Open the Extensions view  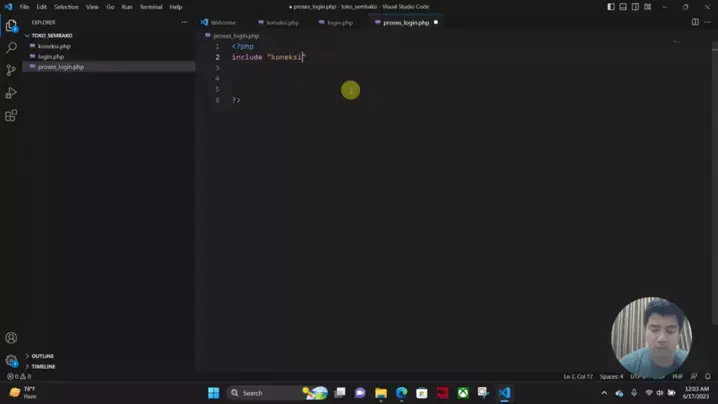coord(11,116)
